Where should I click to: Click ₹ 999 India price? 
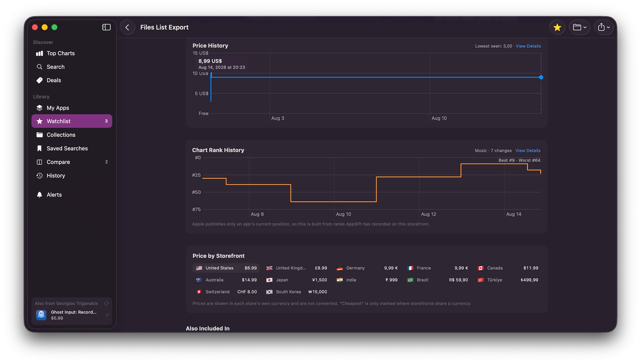click(391, 280)
